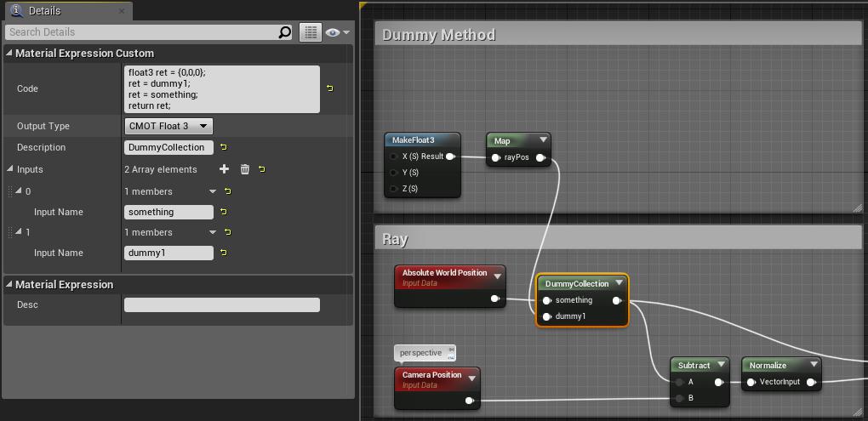Collapse Inputs array element 1

19,232
